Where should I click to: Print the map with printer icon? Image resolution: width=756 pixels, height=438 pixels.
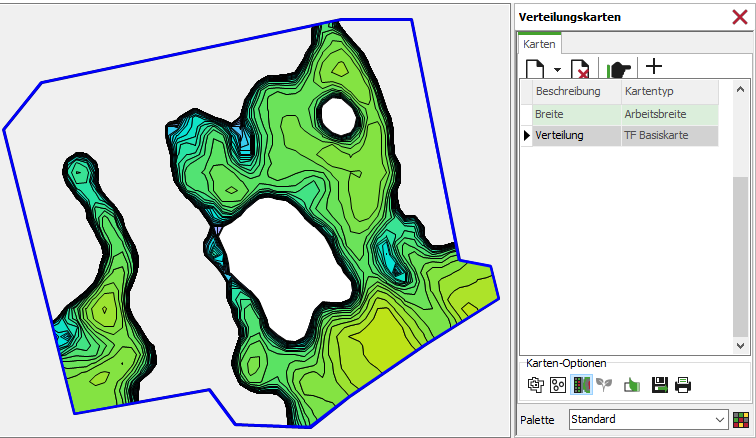pos(683,384)
